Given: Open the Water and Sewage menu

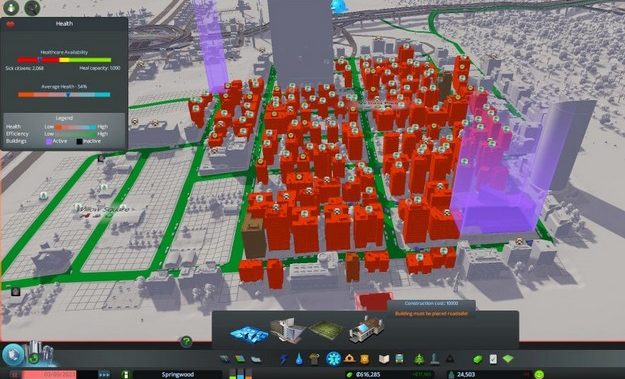Looking at the screenshot, I should 299,359.
